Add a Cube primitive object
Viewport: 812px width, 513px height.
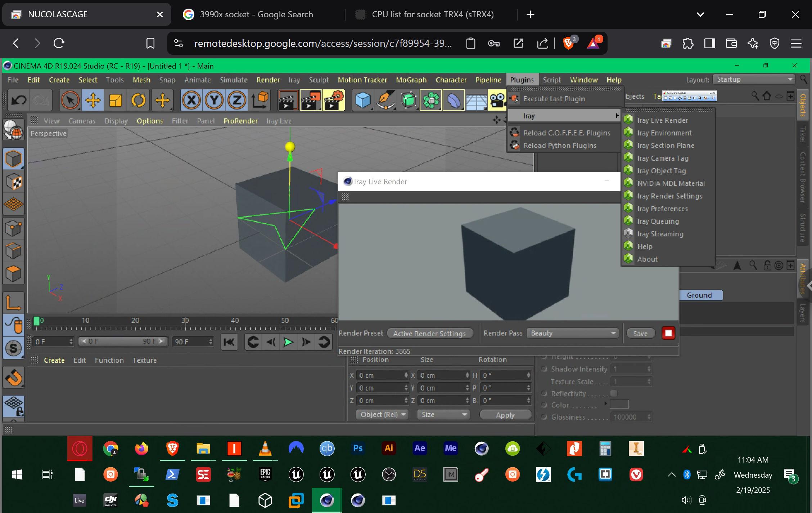[x=363, y=100]
